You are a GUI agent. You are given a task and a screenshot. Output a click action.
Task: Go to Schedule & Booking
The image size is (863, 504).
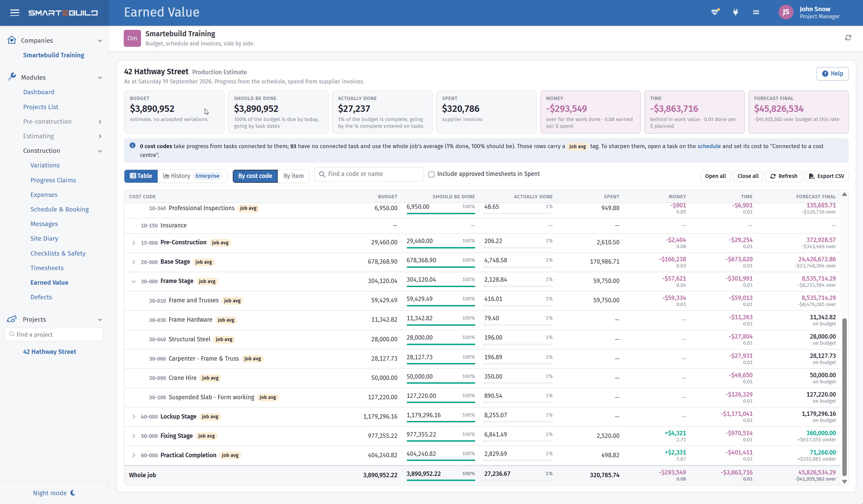(60, 209)
